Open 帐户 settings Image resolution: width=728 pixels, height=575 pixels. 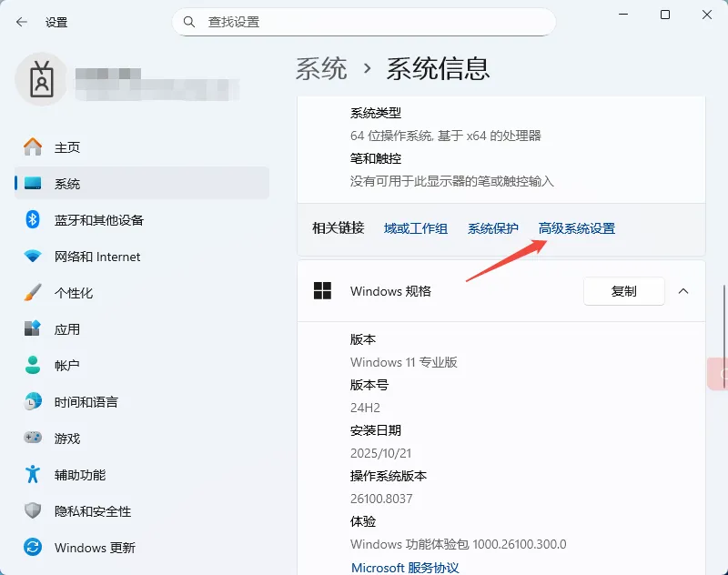142,365
